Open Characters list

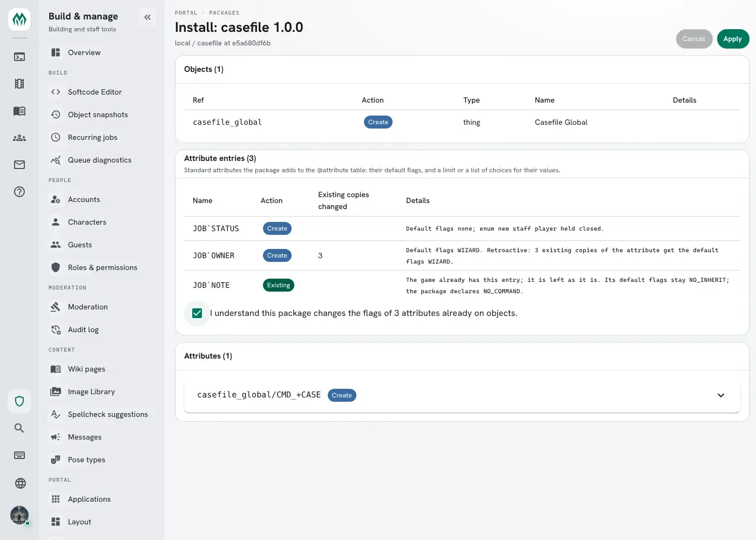(102, 222)
